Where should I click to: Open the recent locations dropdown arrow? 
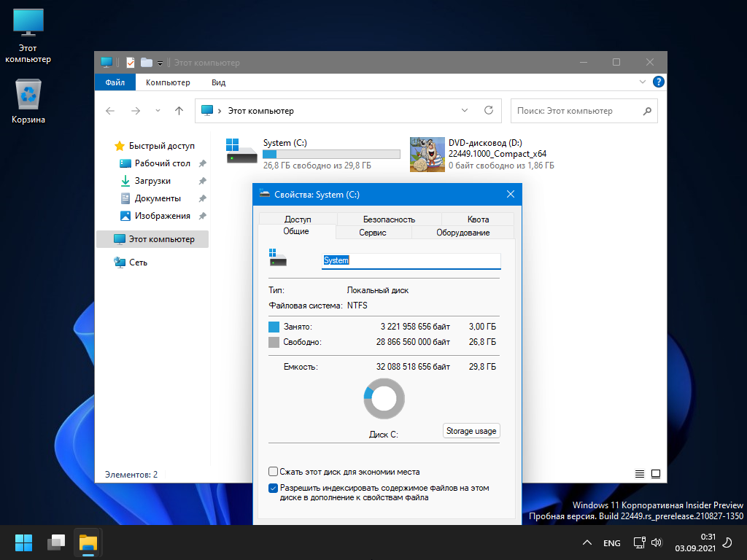tap(158, 111)
